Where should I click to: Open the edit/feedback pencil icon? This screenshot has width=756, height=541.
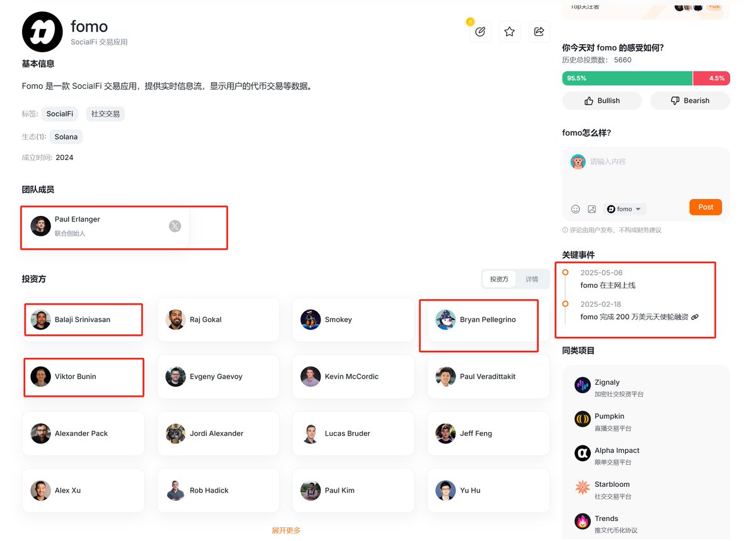(x=480, y=31)
